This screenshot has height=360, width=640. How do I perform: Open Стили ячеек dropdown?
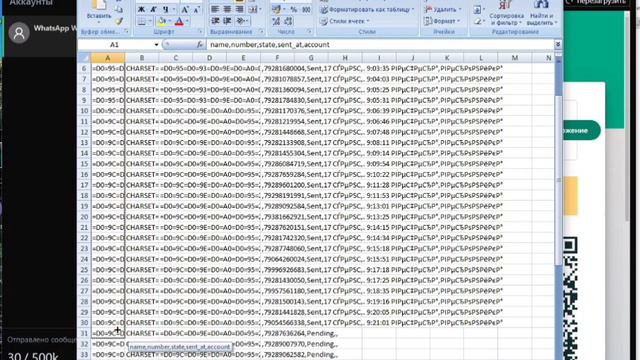click(x=345, y=21)
